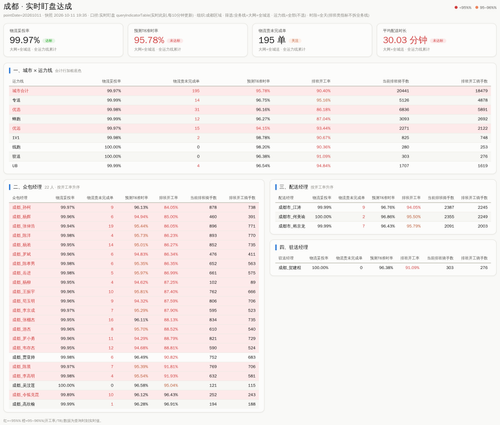The height and width of the screenshot is (425, 500).
Task: Click the 121 cell in the 众包经理 table
Action: (213, 385)
